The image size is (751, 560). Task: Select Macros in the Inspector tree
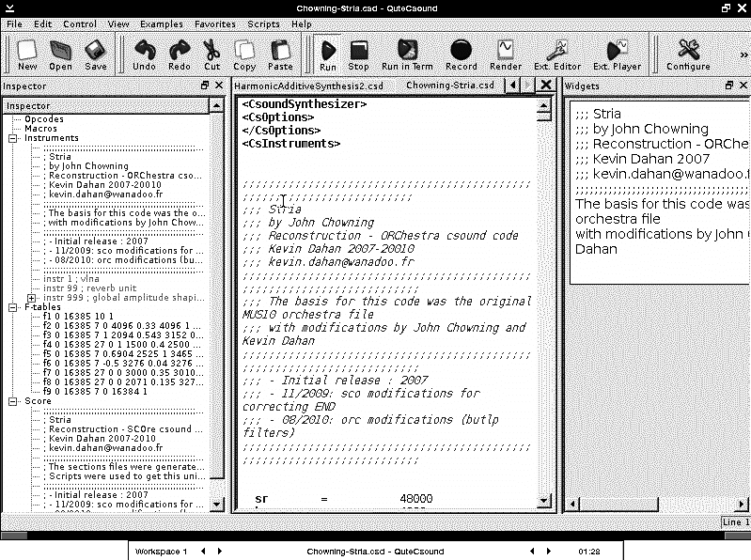coord(40,129)
